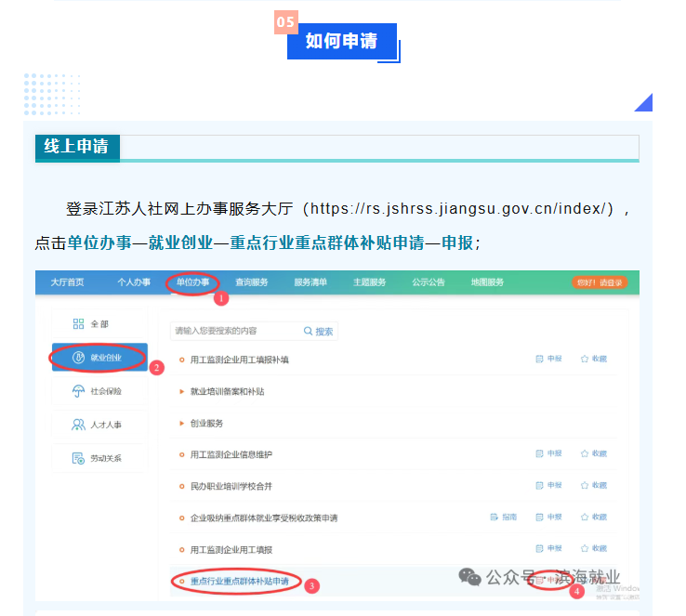Open the 查询服务 navigation menu

point(252,282)
